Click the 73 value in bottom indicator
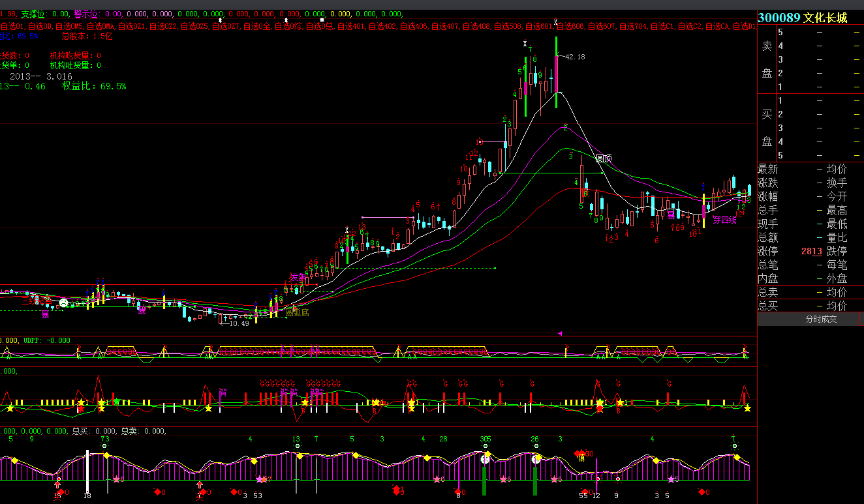 coord(105,439)
